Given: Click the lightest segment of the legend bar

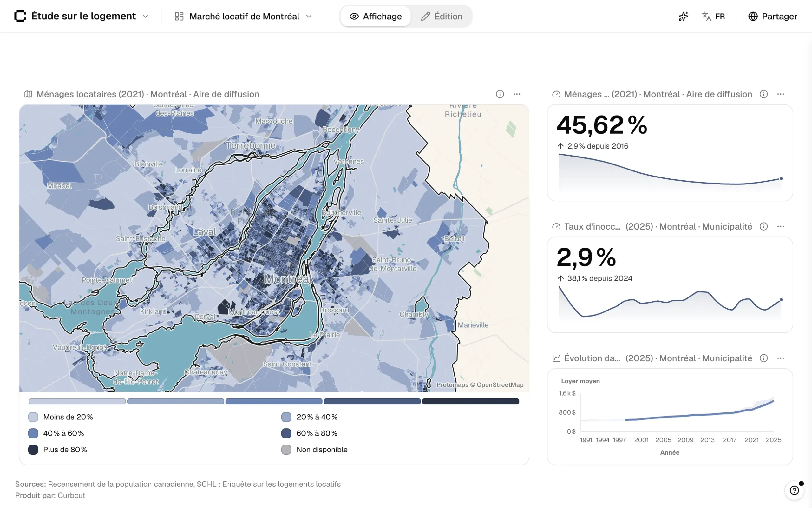Looking at the screenshot, I should (x=77, y=401).
